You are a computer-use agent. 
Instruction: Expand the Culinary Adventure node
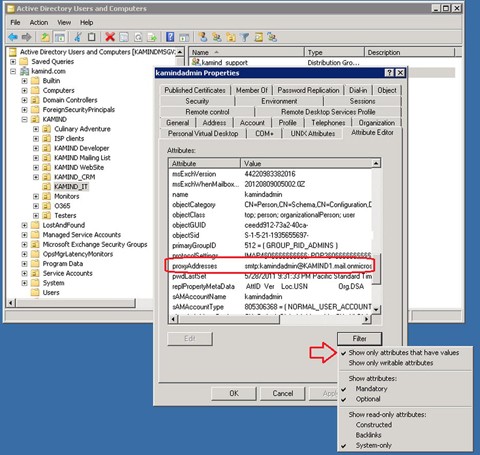(36, 129)
